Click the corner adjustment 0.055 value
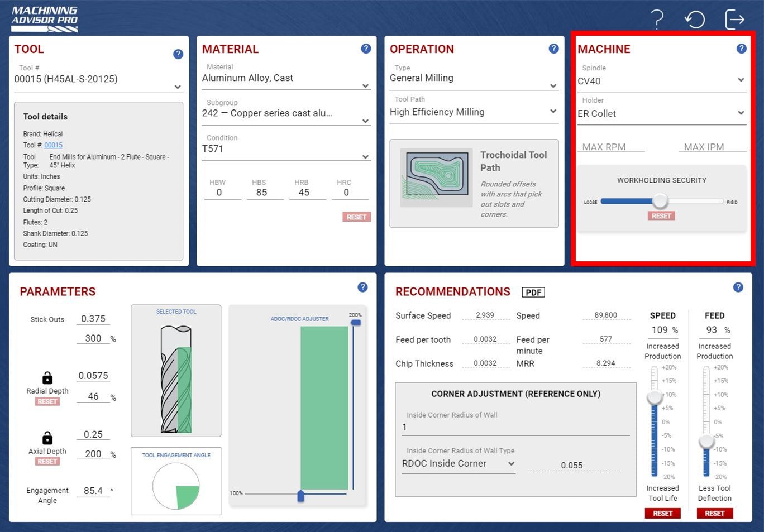This screenshot has height=532, width=764. click(572, 465)
